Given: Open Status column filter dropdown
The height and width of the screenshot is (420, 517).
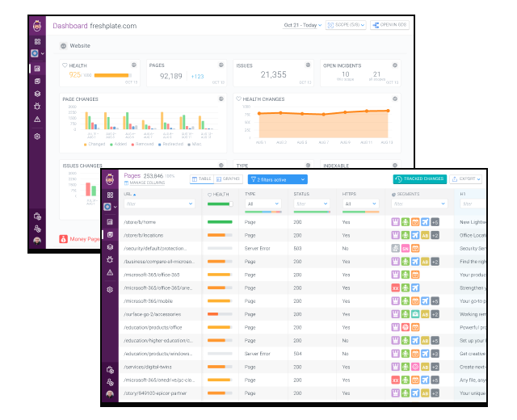Looking at the screenshot, I should tap(312, 204).
